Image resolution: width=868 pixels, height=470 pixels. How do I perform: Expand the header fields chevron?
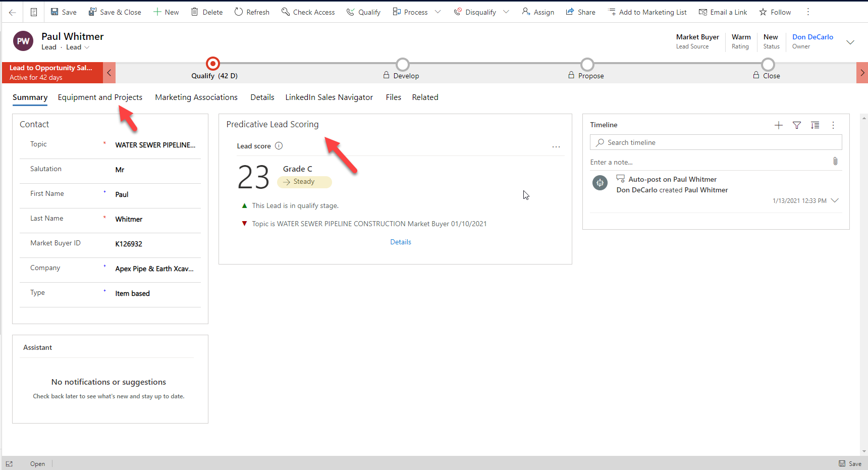850,42
